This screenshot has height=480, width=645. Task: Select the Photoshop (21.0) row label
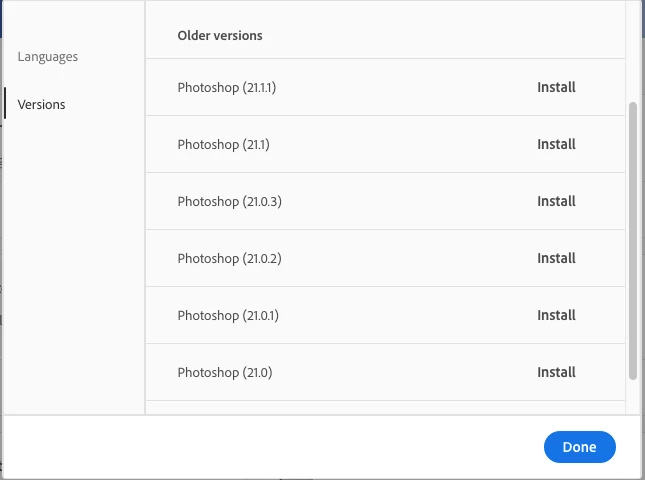(x=224, y=372)
